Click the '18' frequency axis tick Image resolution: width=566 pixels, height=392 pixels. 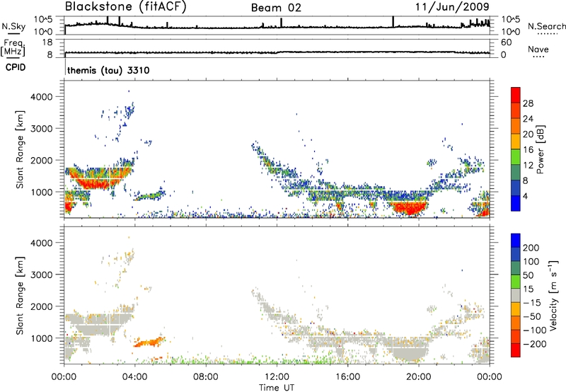(x=47, y=42)
